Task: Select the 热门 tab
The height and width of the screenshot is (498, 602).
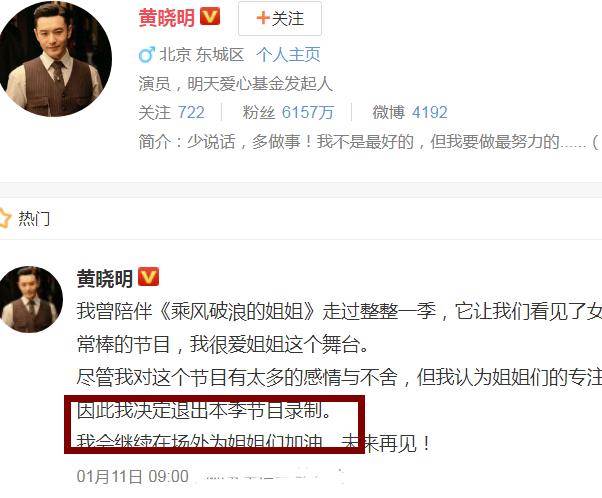Action: coord(34,218)
